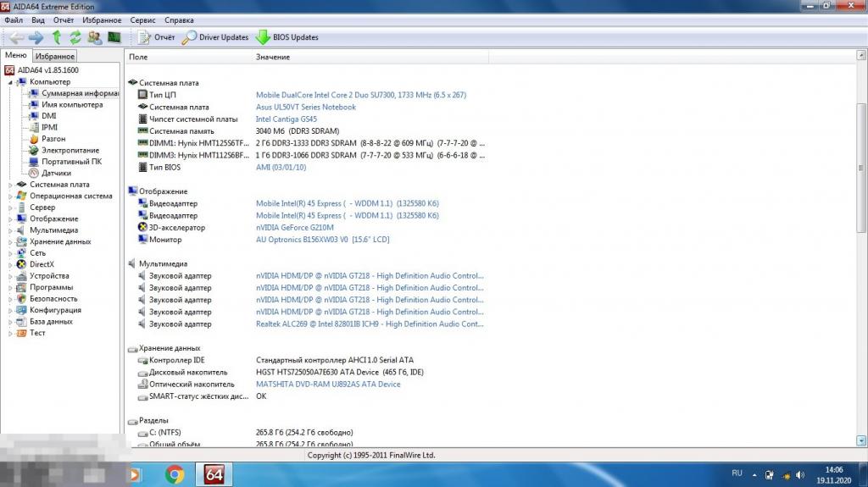Open the Mobile DualCore Intel Core 2 Duo link
The height and width of the screenshot is (487, 868).
click(361, 95)
